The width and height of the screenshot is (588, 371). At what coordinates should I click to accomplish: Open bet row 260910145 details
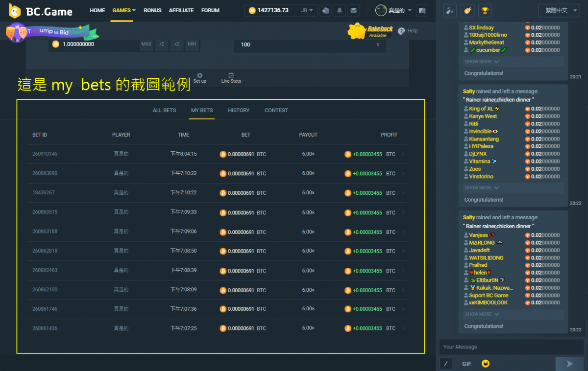coord(403,154)
